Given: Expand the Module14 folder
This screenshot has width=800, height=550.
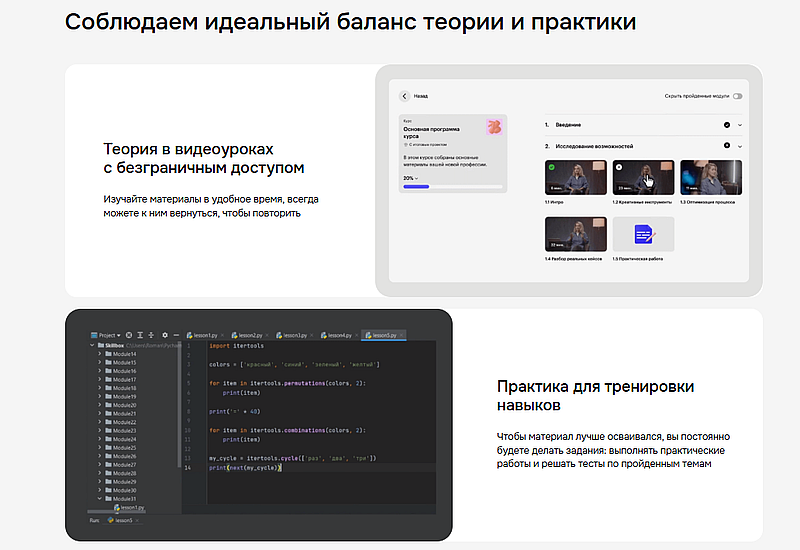Looking at the screenshot, I should point(99,354).
